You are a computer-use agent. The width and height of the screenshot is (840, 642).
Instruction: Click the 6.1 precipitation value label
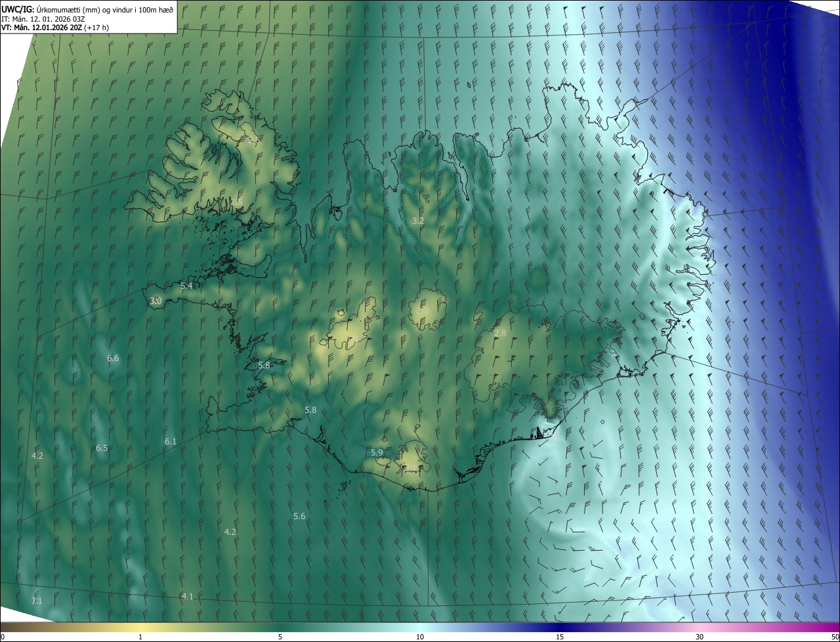171,441
